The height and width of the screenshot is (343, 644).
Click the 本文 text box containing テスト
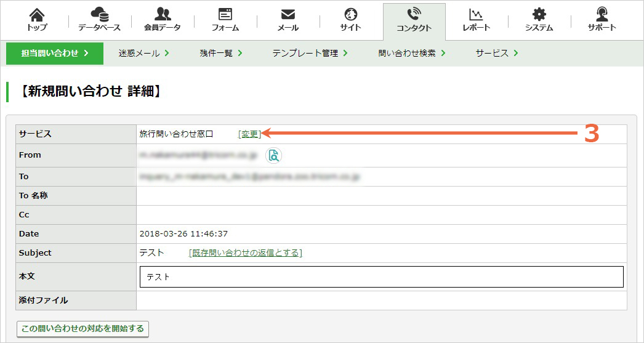point(382,277)
